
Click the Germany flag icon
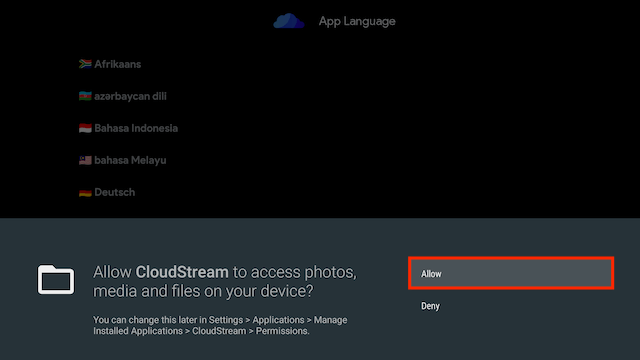pos(85,192)
